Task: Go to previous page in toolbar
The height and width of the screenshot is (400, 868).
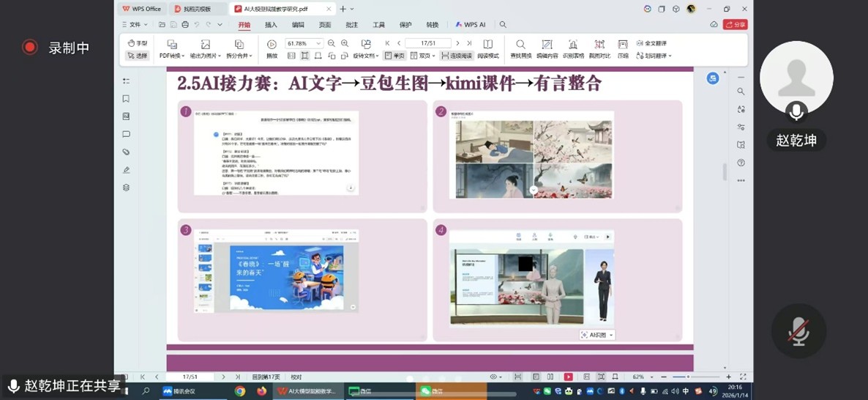Action: (x=398, y=43)
